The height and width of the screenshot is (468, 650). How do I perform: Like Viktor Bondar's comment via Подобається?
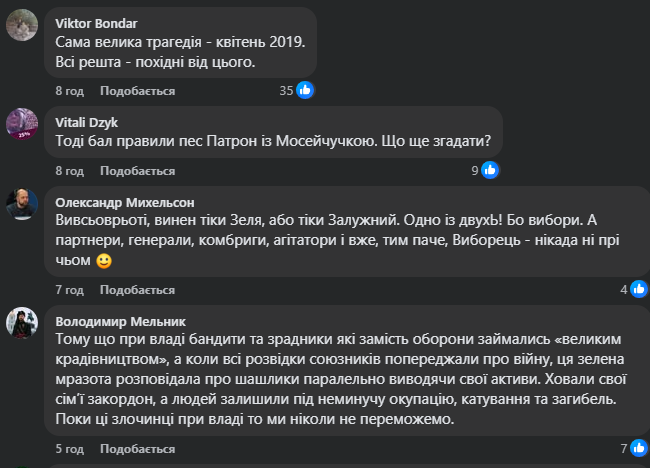click(138, 91)
